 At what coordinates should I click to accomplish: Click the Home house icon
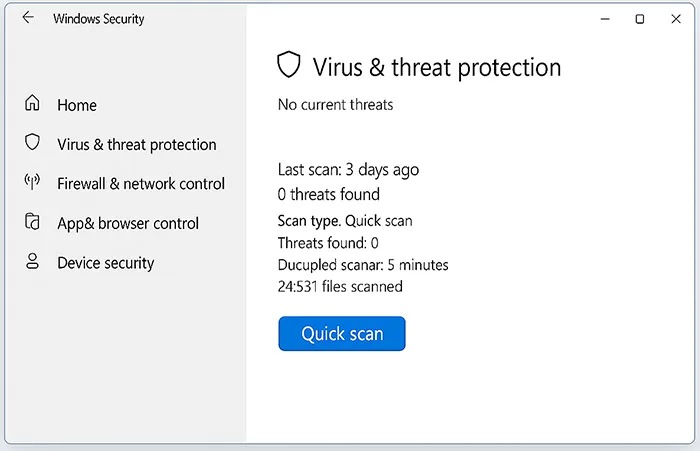(x=33, y=104)
